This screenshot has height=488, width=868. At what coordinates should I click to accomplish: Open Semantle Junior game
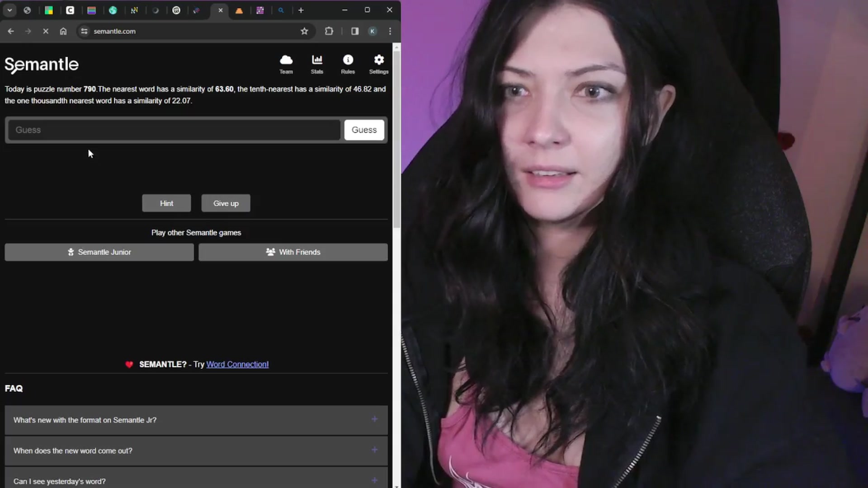pyautogui.click(x=99, y=252)
